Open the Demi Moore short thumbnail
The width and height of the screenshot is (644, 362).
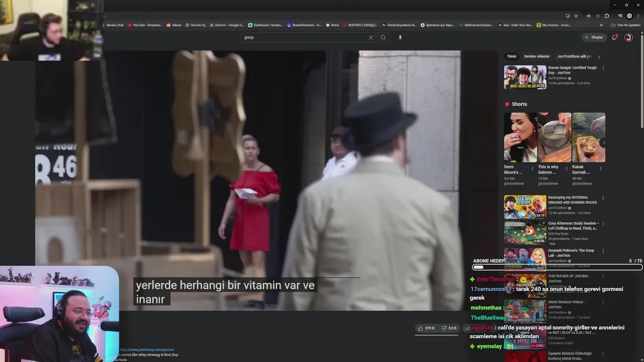(x=520, y=137)
